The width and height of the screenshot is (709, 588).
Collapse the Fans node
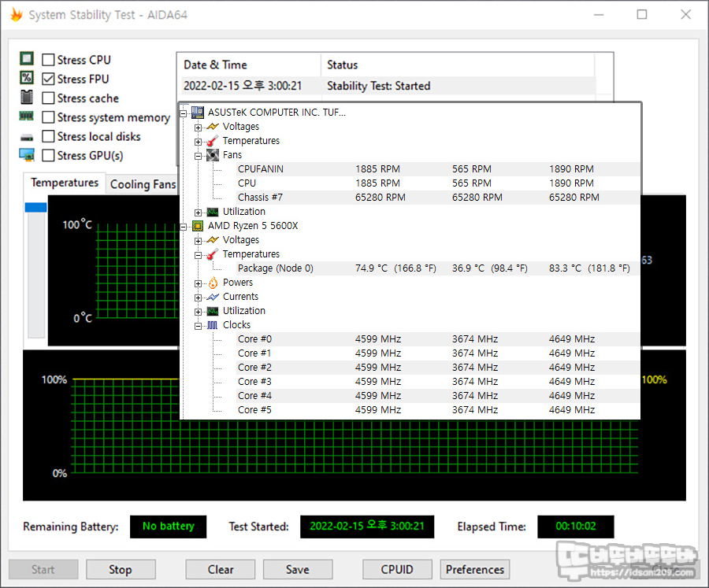point(198,156)
